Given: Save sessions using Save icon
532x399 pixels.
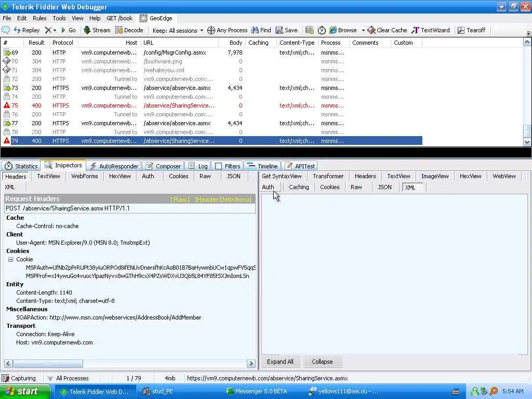Looking at the screenshot, I should (286, 30).
